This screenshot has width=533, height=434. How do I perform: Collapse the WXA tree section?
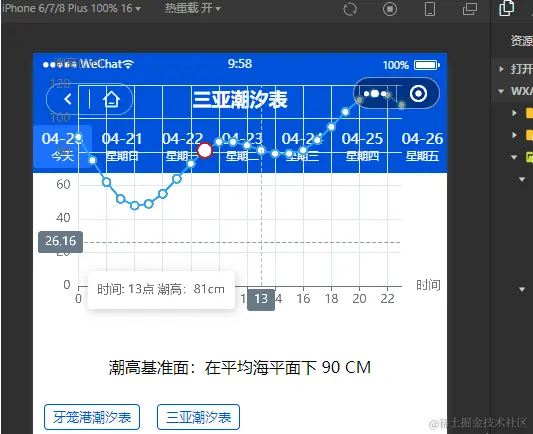click(501, 91)
